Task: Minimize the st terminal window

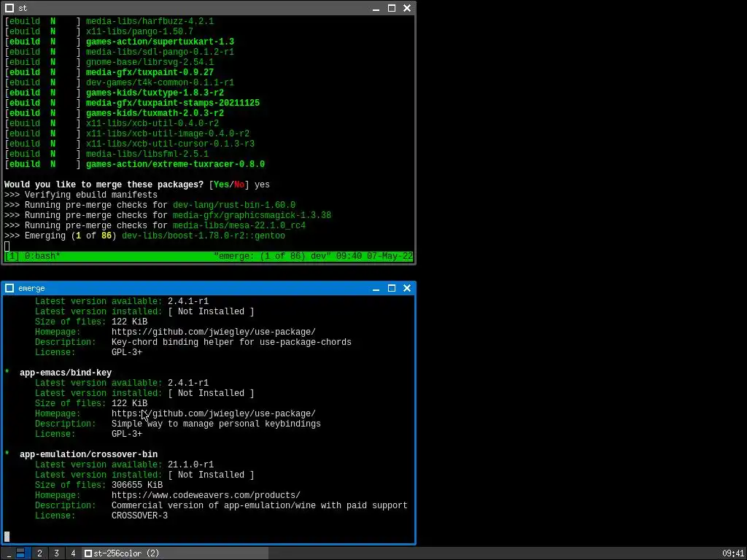Action: [376, 8]
